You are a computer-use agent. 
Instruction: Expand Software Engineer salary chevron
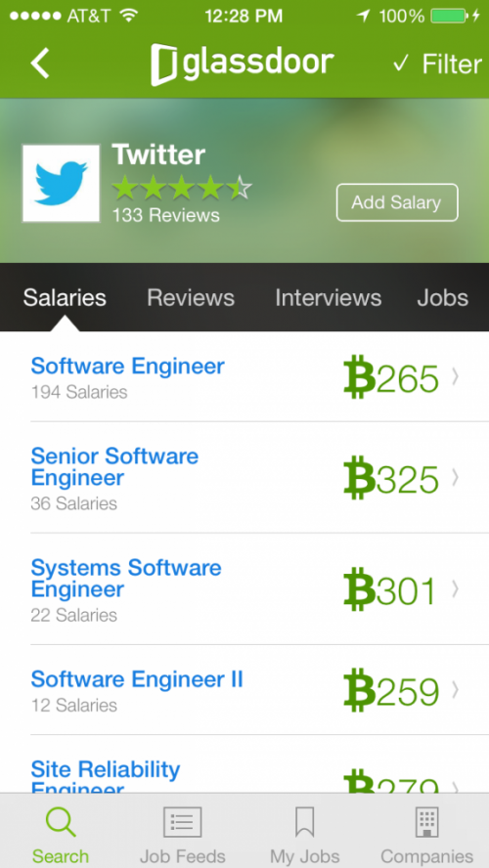pos(455,377)
